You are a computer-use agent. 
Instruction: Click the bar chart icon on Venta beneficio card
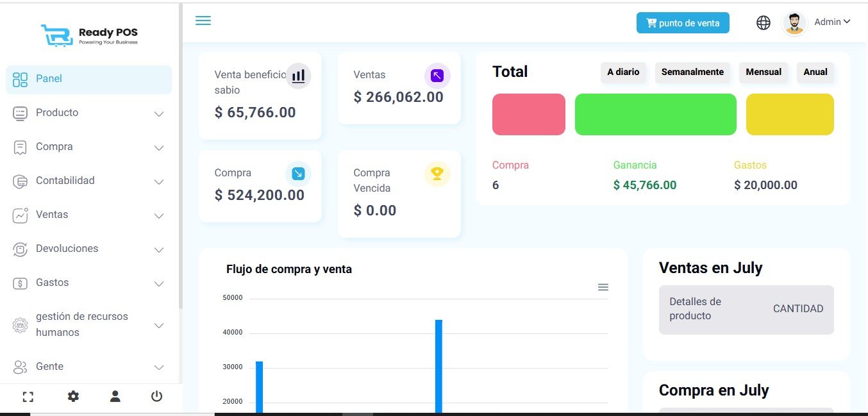298,76
